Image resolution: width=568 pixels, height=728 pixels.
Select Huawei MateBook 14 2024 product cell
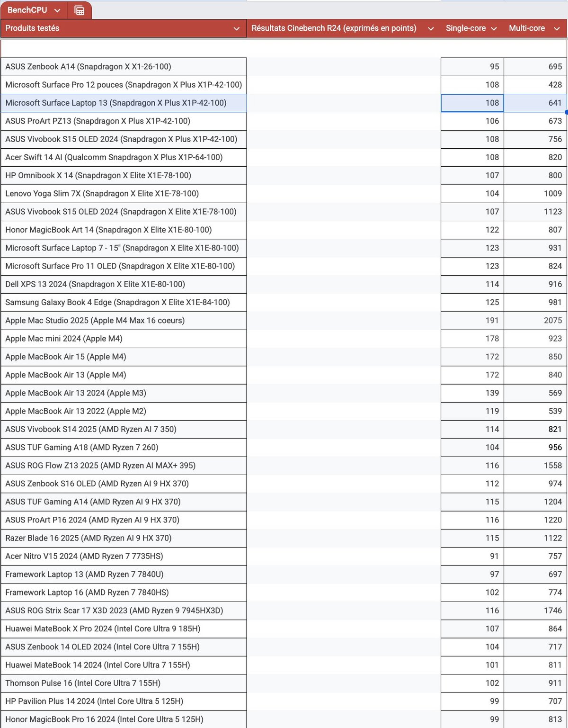(124, 665)
